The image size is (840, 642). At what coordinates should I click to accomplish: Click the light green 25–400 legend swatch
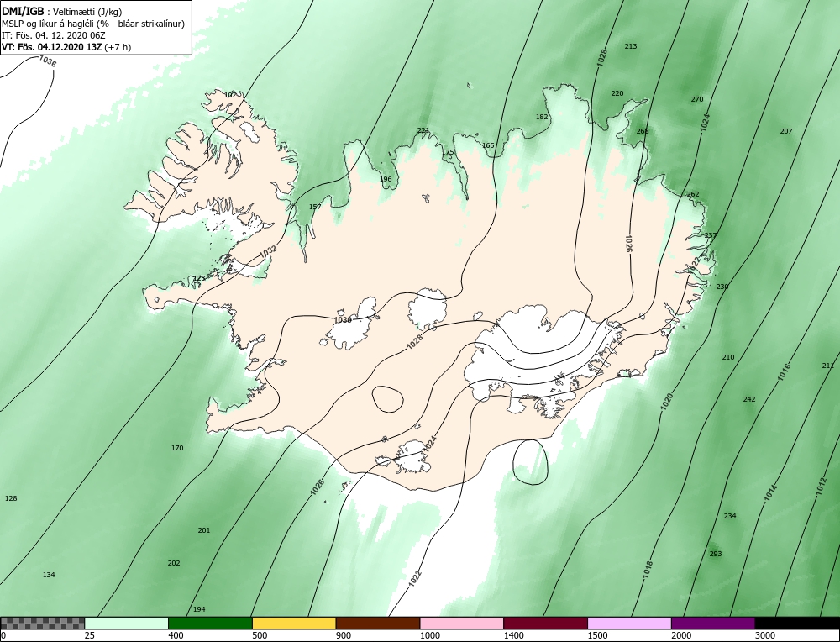127,624
